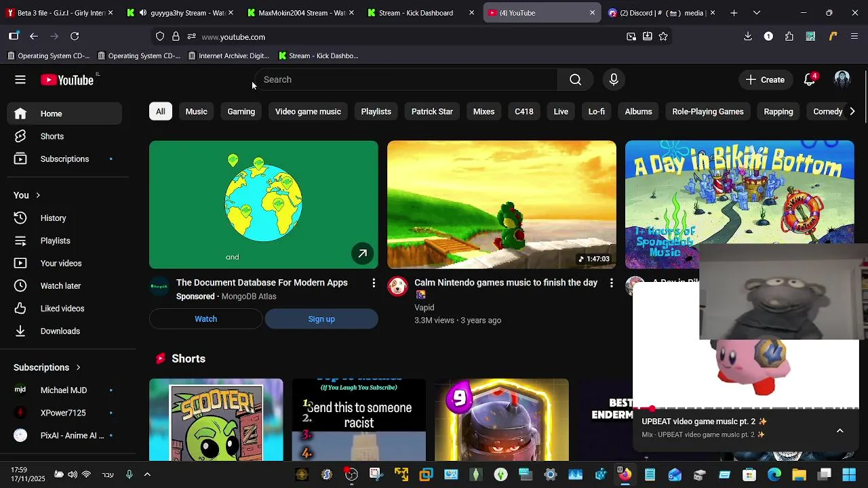Open the Windows Start button
The width and height of the screenshot is (868, 488).
[849, 474]
